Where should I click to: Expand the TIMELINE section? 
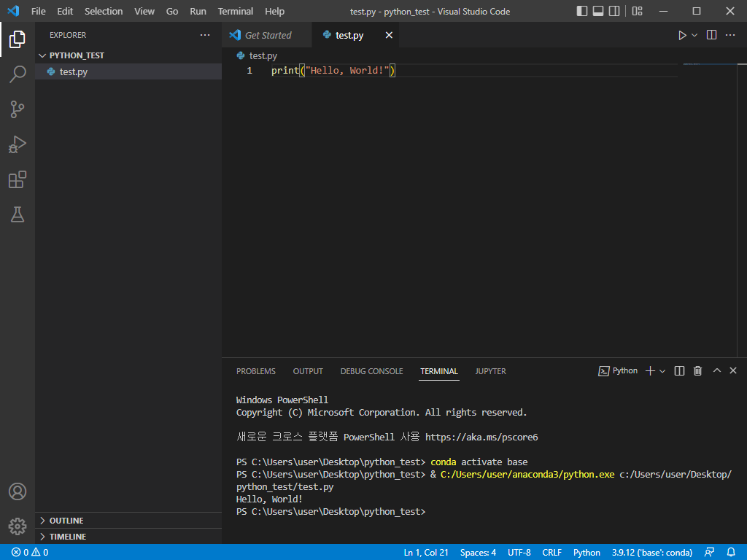point(128,536)
